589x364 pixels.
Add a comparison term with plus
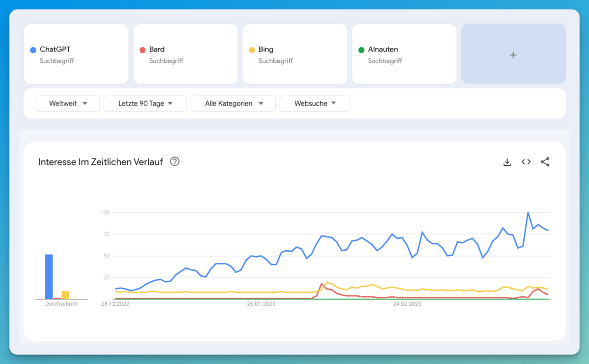513,55
